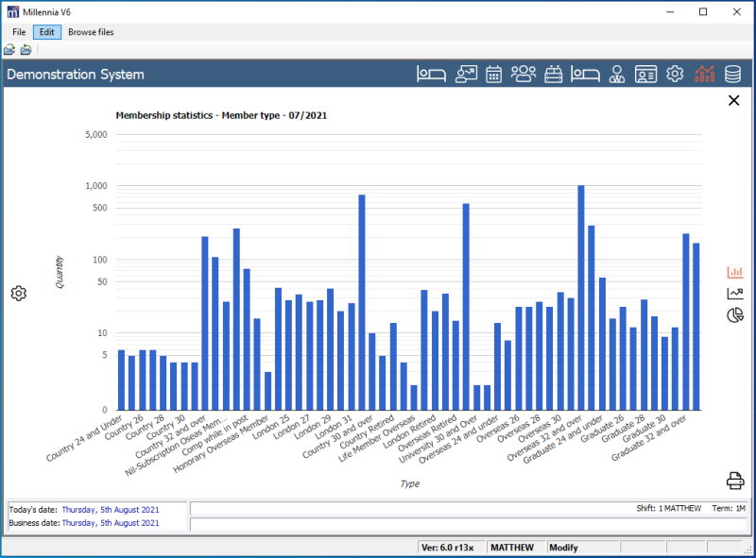756x558 pixels.
Task: Select bar chart view on right
Action: tap(734, 272)
